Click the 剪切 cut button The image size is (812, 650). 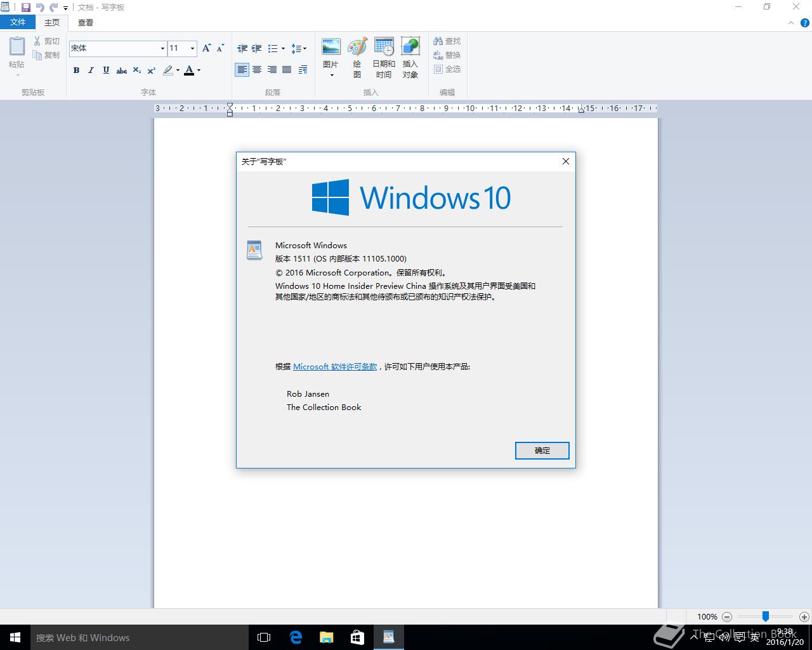(x=47, y=41)
